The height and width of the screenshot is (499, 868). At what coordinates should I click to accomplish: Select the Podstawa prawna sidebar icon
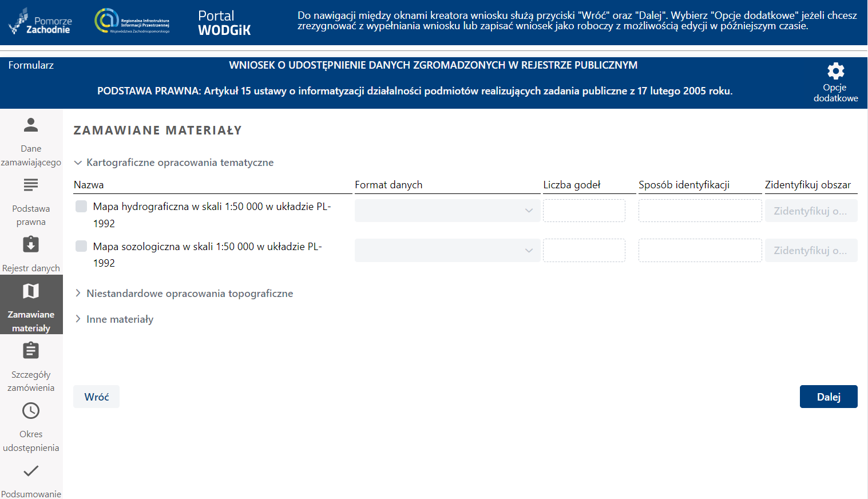pos(30,185)
